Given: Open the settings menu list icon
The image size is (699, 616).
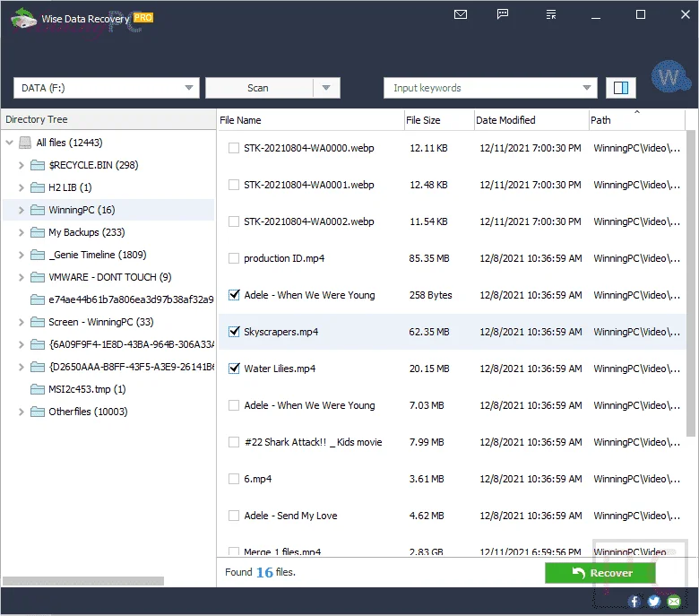Looking at the screenshot, I should tap(551, 14).
